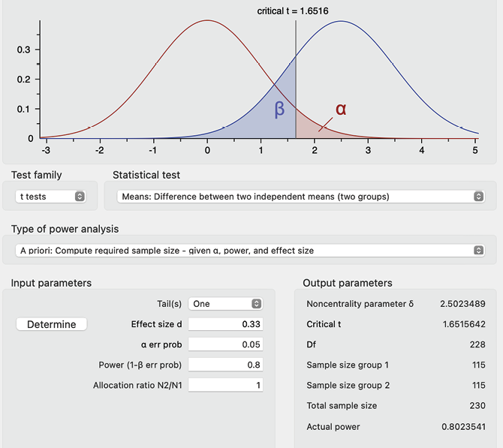Screen dimensions: 503x448
Task: Click the red α label on plot
Action: coord(341,109)
